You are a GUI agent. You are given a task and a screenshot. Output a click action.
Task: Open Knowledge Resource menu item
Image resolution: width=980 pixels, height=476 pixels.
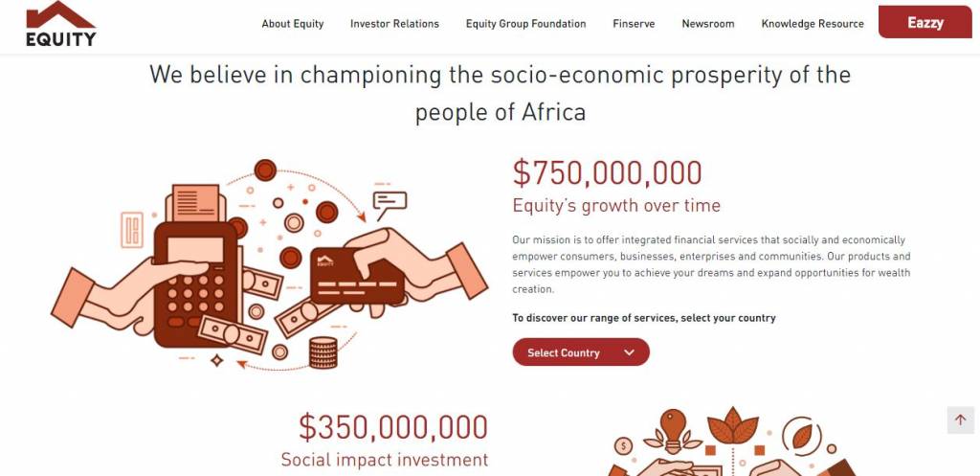813,24
